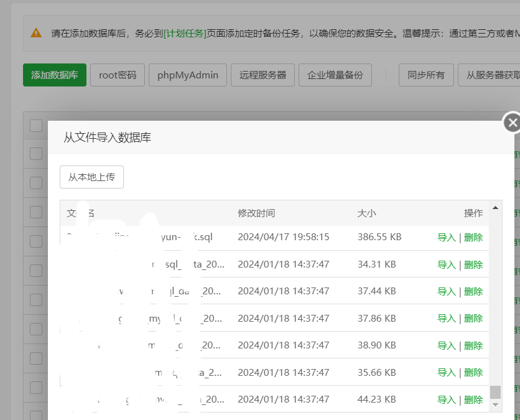Screen dimensions: 520x420
Task: Delete the 34.31 KB backup file
Action: coord(473,264)
